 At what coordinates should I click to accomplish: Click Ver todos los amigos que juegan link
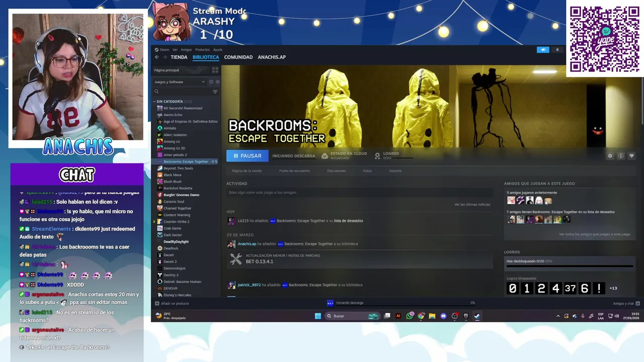pos(594,234)
